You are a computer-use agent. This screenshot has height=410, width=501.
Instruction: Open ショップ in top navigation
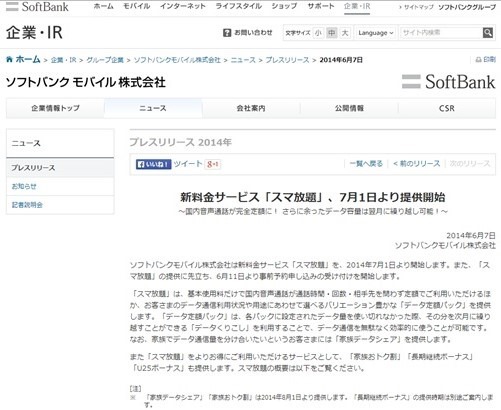(x=284, y=6)
